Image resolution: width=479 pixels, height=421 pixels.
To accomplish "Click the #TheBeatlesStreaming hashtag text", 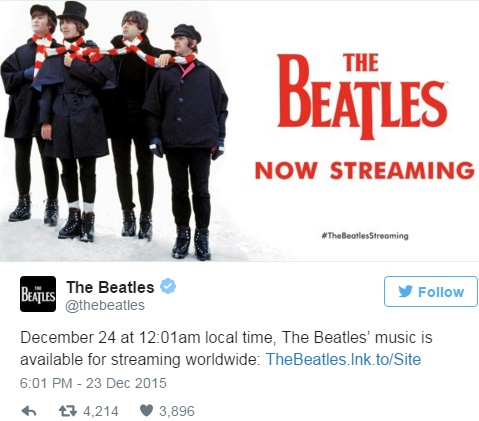I will (365, 236).
